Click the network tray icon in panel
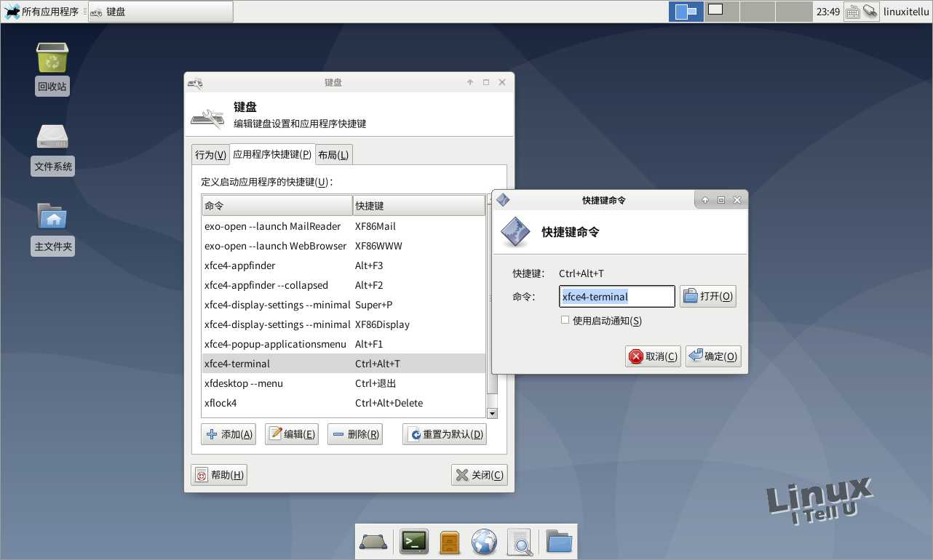Viewport: 933px width, 560px height. tap(870, 12)
